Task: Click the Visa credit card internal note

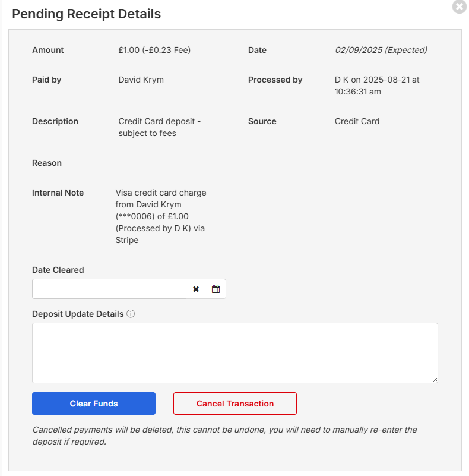Action: pyautogui.click(x=161, y=216)
